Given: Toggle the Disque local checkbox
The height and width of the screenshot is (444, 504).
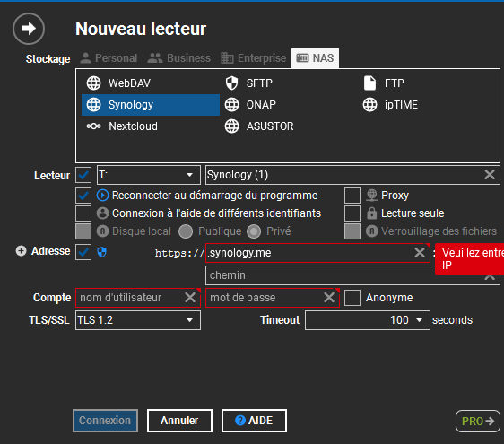Looking at the screenshot, I should (83, 231).
